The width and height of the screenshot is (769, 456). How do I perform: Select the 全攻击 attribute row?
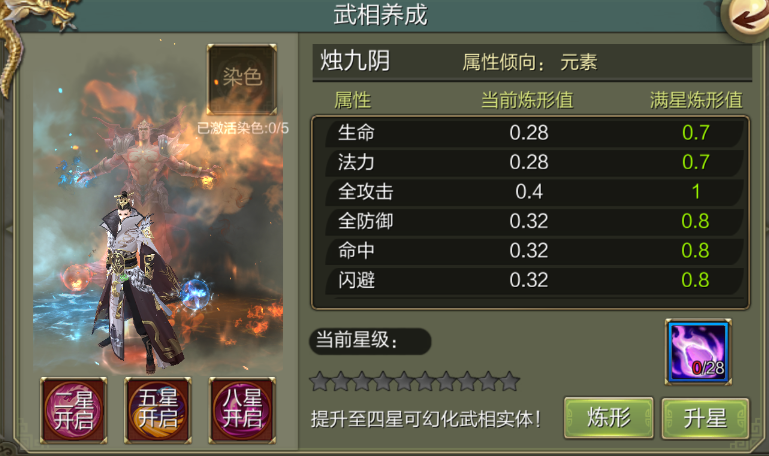tap(535, 192)
